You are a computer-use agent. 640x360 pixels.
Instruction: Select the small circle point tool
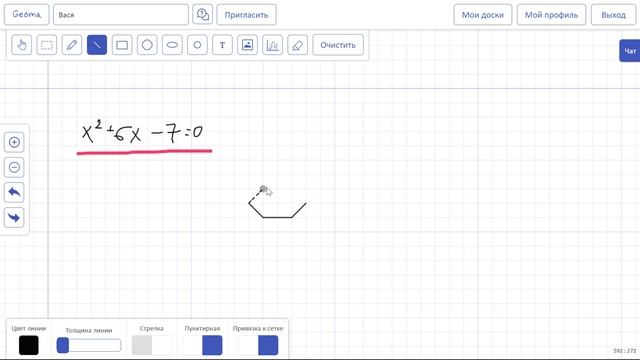coord(197,45)
